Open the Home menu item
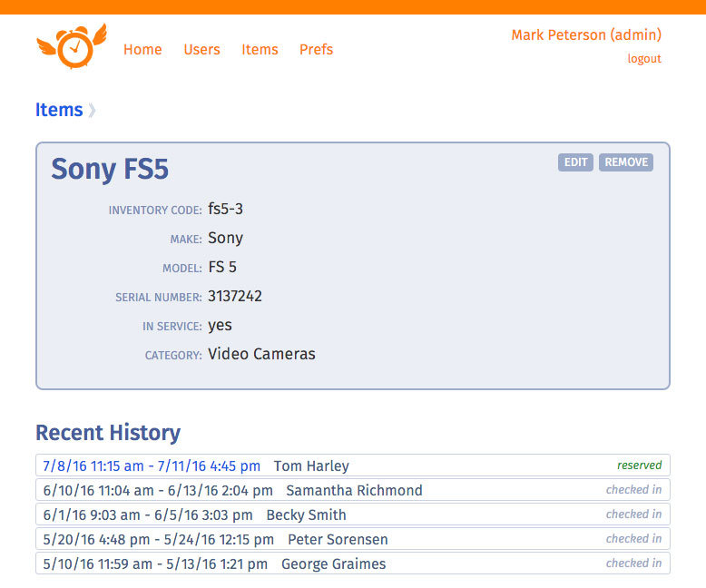Screen dimensions: 706x588 [142, 50]
